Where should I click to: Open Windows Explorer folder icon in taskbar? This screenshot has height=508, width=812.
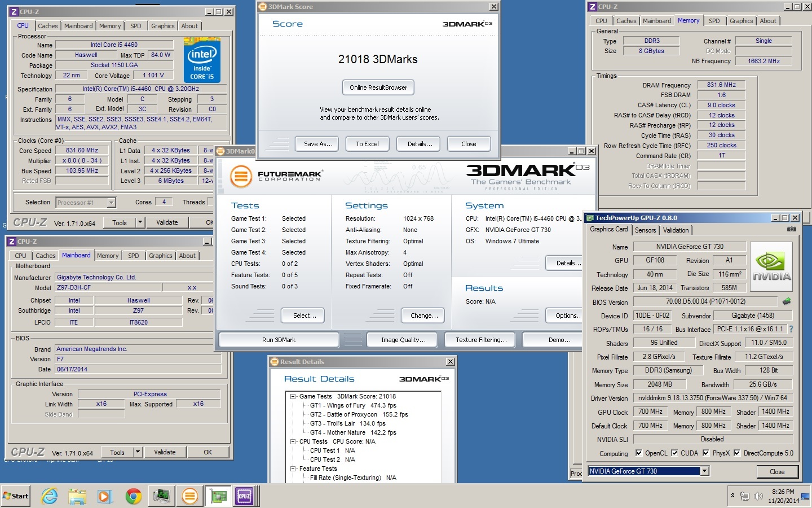click(77, 496)
